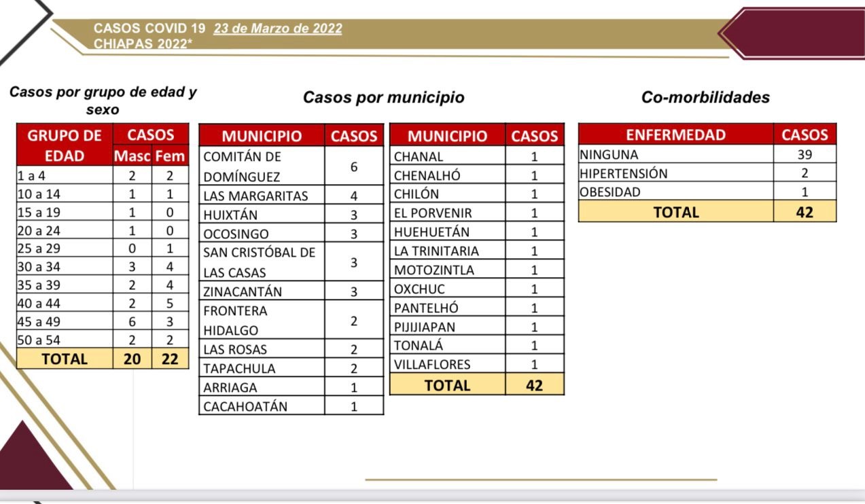Click the 'CHILÓN' municipality cell

448,194
